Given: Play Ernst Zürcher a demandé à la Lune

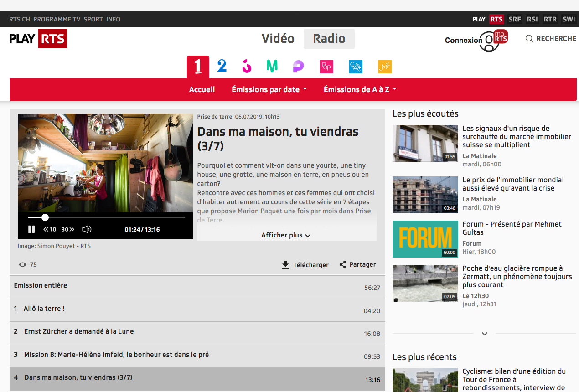Looking at the screenshot, I should [197, 333].
